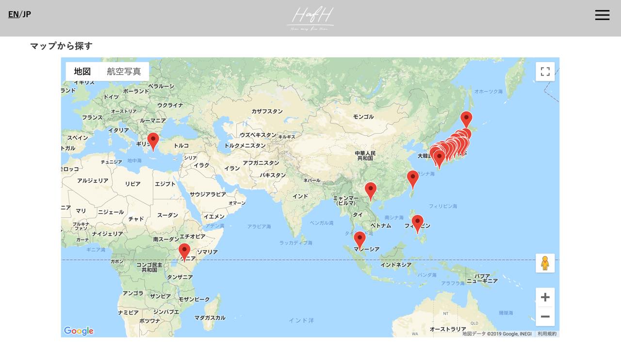Select the northernmost pin in Japan
The width and height of the screenshot is (621, 364).
(x=466, y=119)
